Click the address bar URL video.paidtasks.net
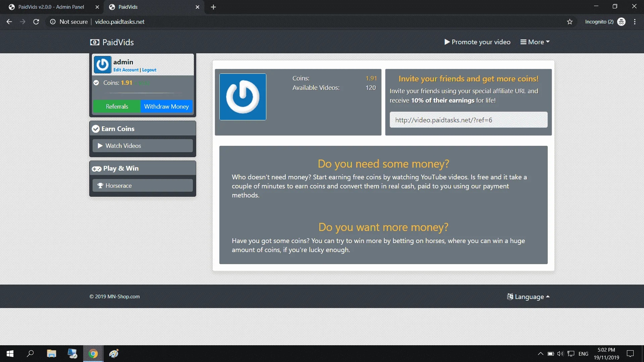Screen dimensions: 644x362 click(x=120, y=22)
